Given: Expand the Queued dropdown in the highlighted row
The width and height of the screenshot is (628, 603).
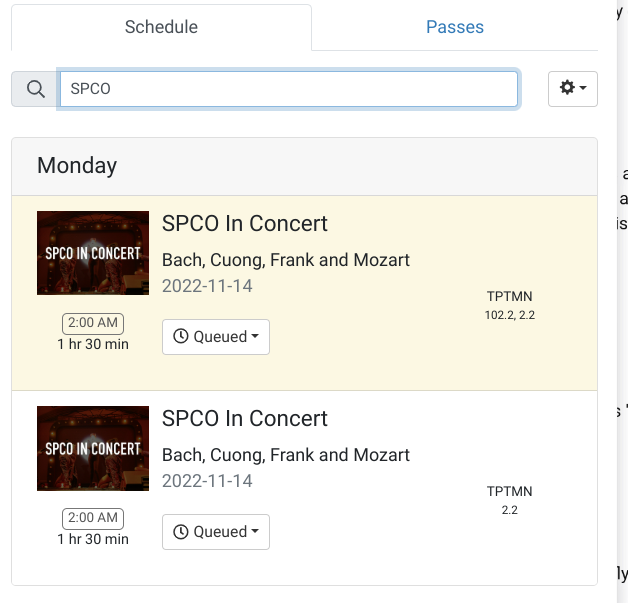Looking at the screenshot, I should tap(216, 337).
